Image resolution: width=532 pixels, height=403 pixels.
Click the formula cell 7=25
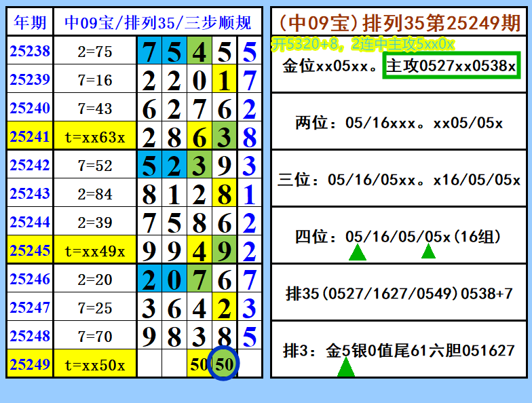[x=95, y=307]
